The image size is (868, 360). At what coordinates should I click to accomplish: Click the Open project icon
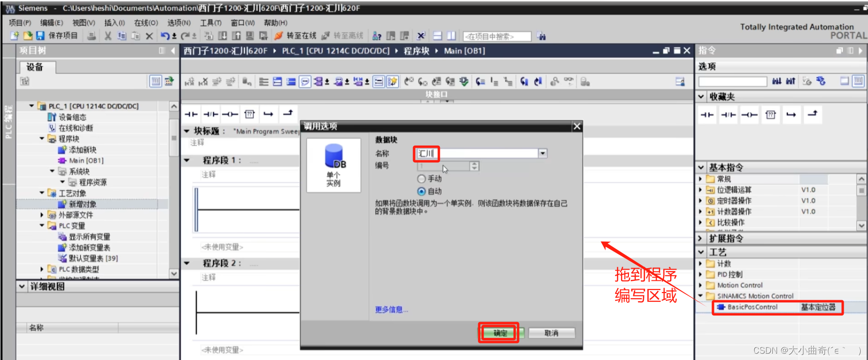(28, 35)
